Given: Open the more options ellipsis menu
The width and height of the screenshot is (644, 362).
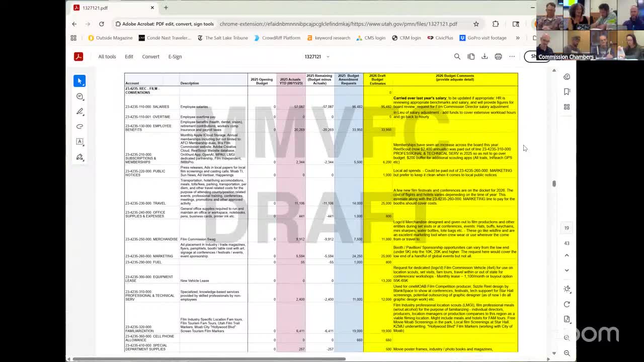Looking at the screenshot, I should click(512, 57).
